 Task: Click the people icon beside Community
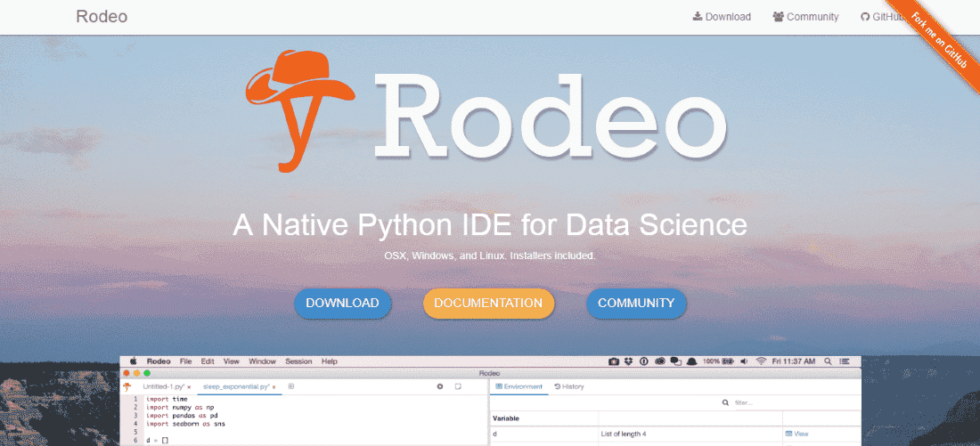(x=778, y=17)
